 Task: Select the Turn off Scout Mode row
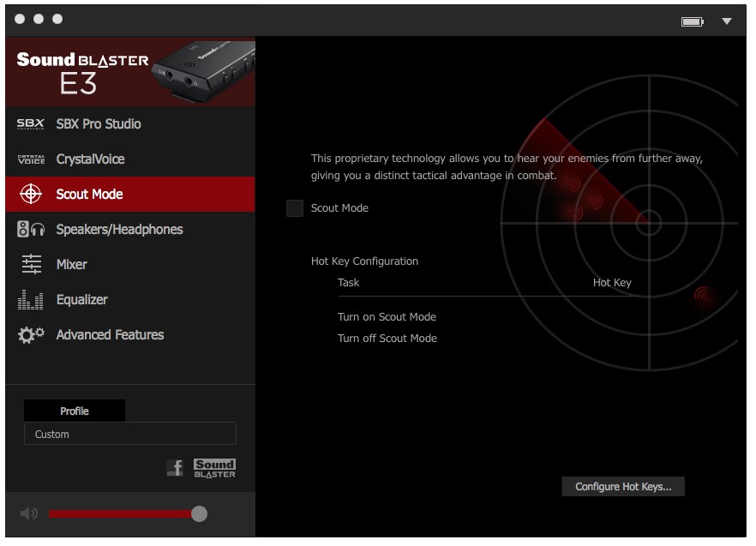(387, 339)
